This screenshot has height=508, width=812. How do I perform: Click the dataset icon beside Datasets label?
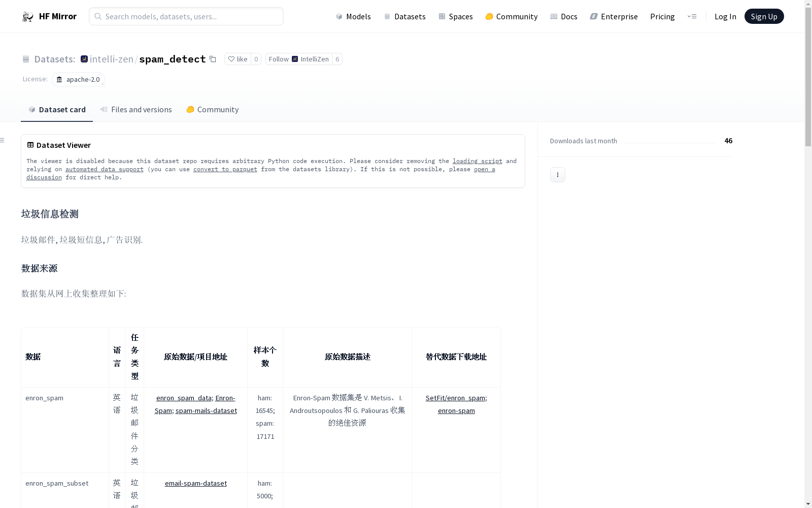[x=26, y=59]
